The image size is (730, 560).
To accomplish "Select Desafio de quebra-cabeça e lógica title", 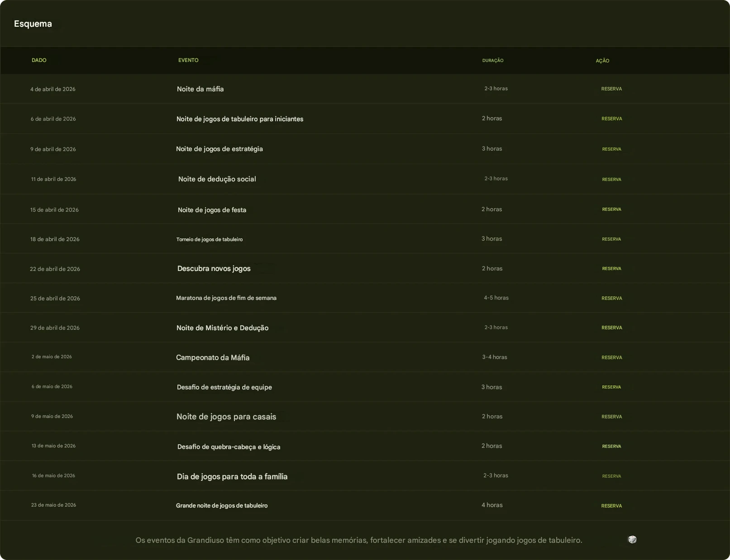I will 229,447.
